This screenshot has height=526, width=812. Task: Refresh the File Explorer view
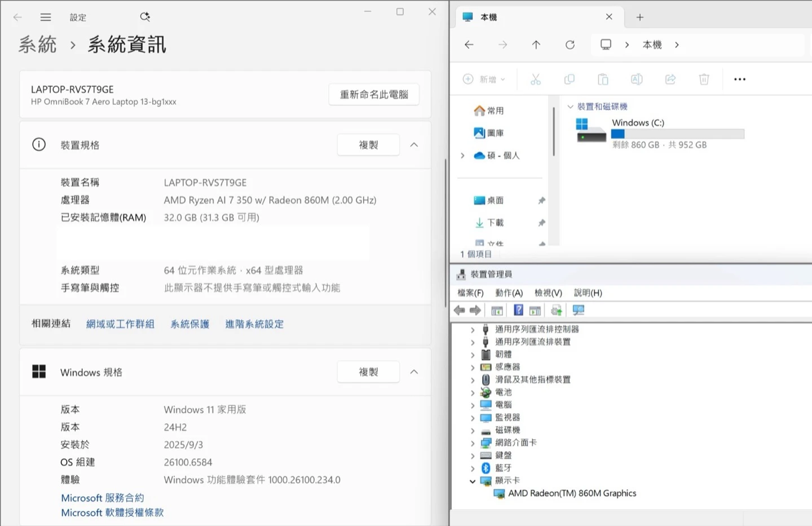click(x=570, y=45)
